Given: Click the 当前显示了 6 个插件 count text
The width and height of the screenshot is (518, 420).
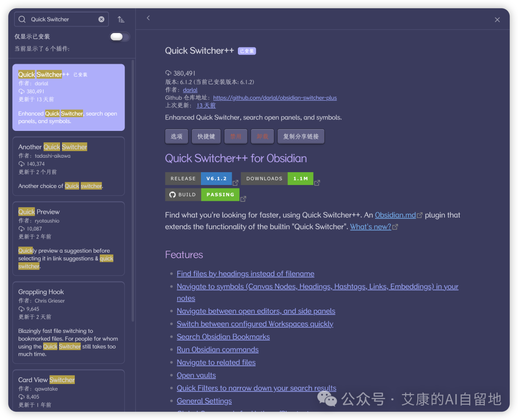Looking at the screenshot, I should [x=42, y=49].
